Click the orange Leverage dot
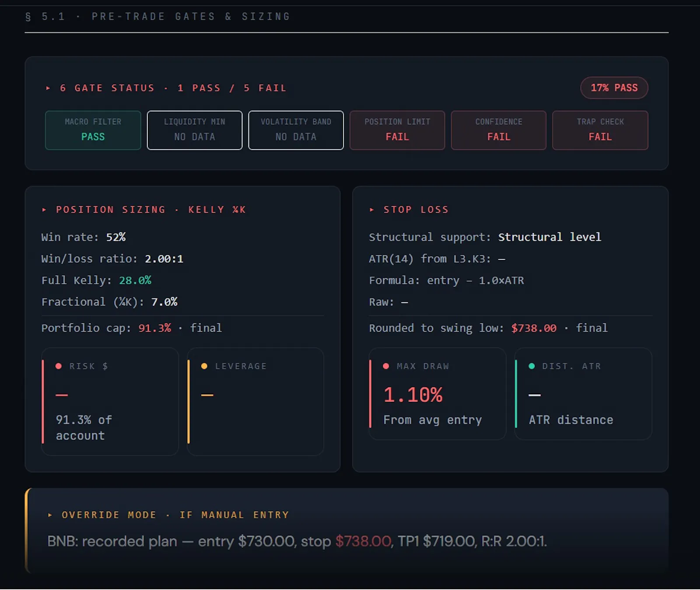700x590 pixels. (204, 366)
